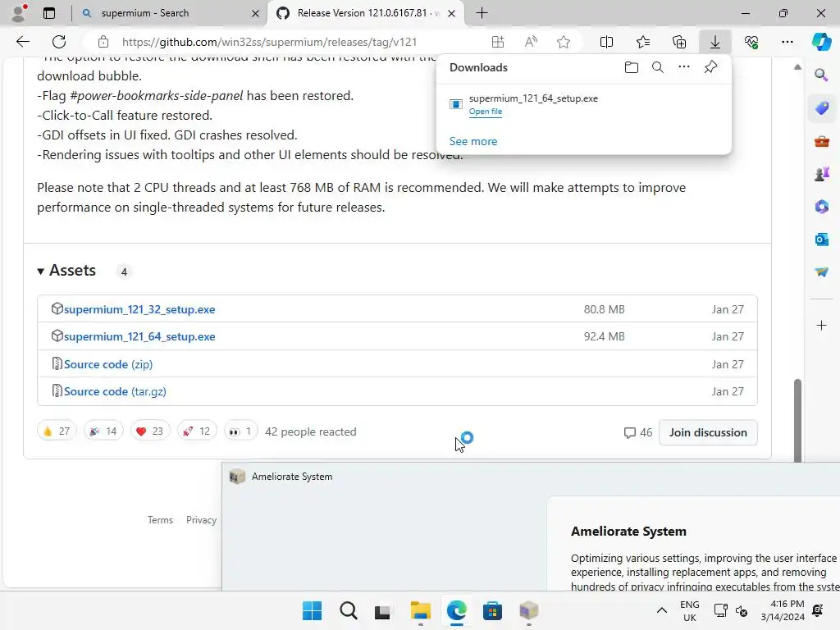Pin the Downloads panel
840x630 pixels.
tap(710, 67)
